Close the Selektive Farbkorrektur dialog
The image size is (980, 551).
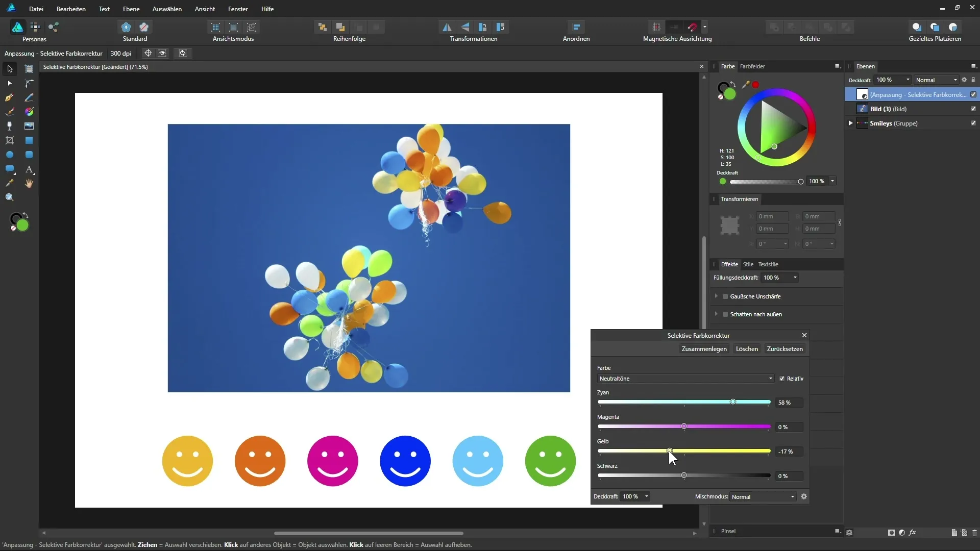804,335
